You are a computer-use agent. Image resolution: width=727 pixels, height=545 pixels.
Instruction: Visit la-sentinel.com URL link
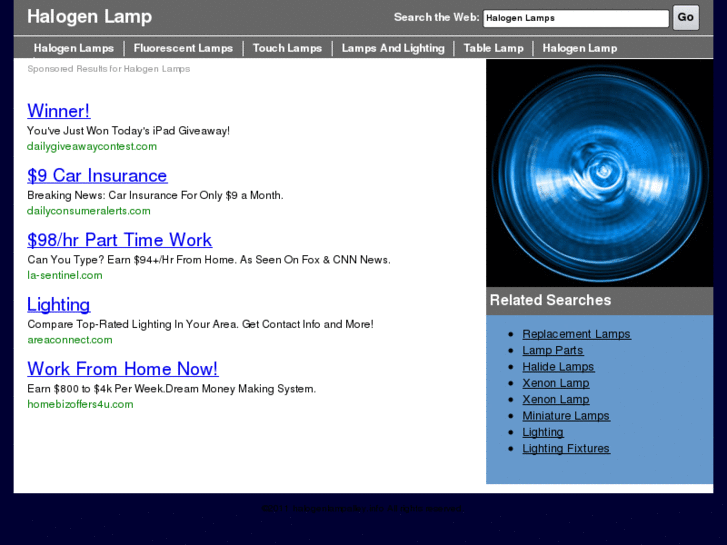(64, 276)
